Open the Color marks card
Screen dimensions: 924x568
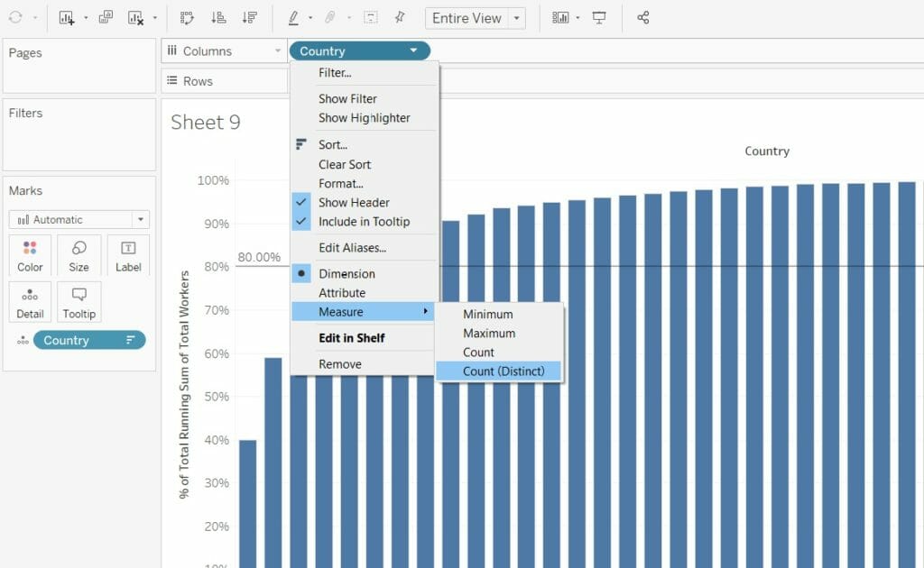30,255
